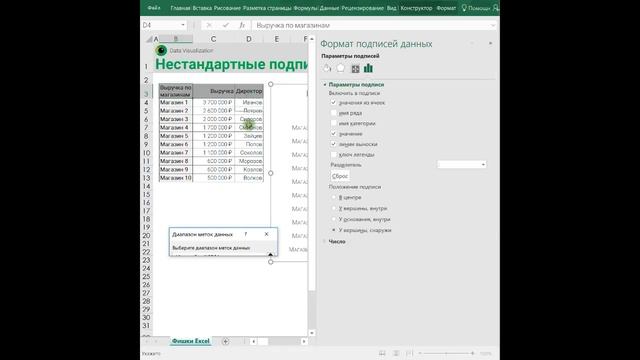Expand the formula bar chevron
Image resolution: width=640 pixels, height=360 pixels.
click(x=493, y=25)
